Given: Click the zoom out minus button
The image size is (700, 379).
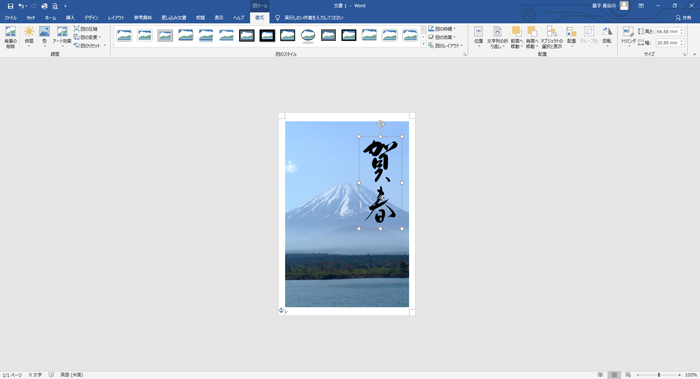Looking at the screenshot, I should tap(638, 375).
